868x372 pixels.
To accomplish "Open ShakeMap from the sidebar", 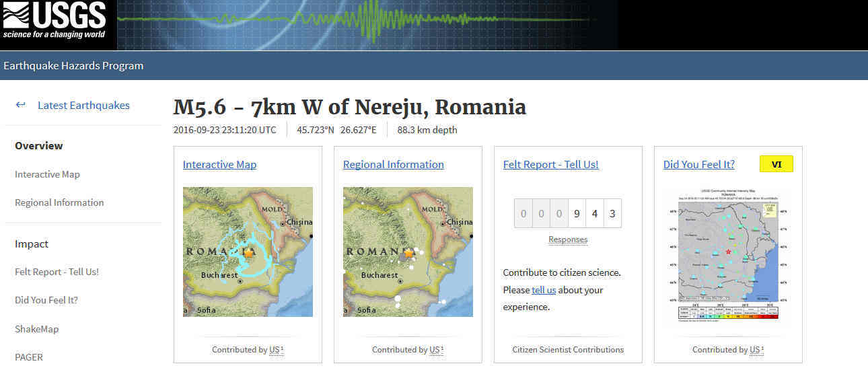I will (36, 329).
